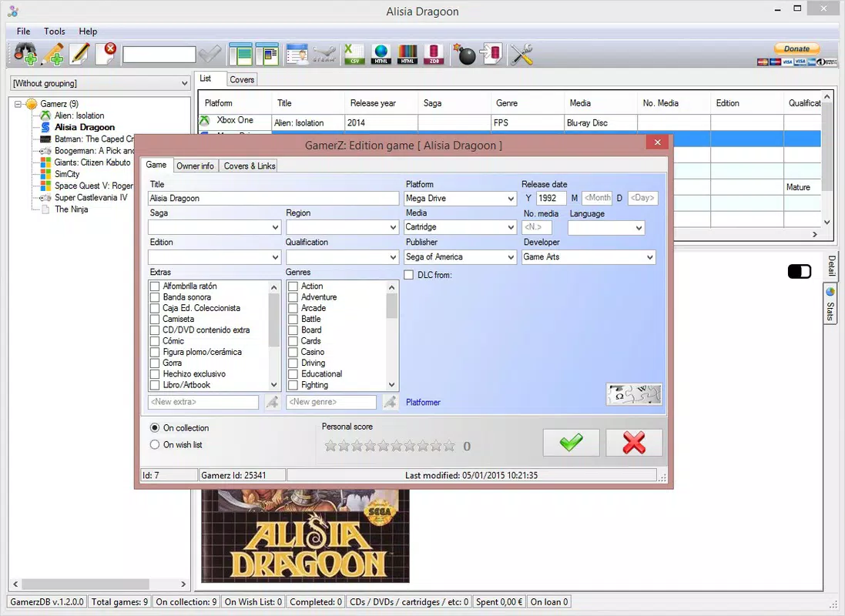Switch to the covers layout view icon

(267, 54)
